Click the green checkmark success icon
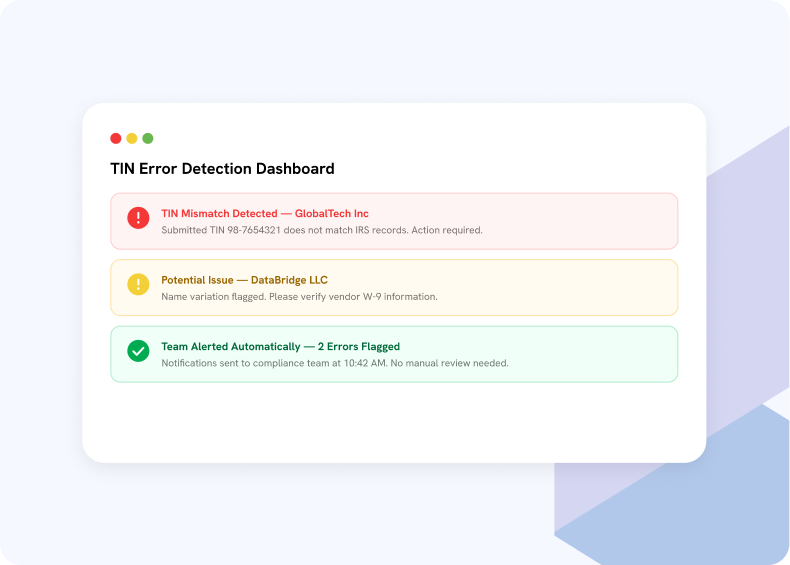 click(138, 351)
